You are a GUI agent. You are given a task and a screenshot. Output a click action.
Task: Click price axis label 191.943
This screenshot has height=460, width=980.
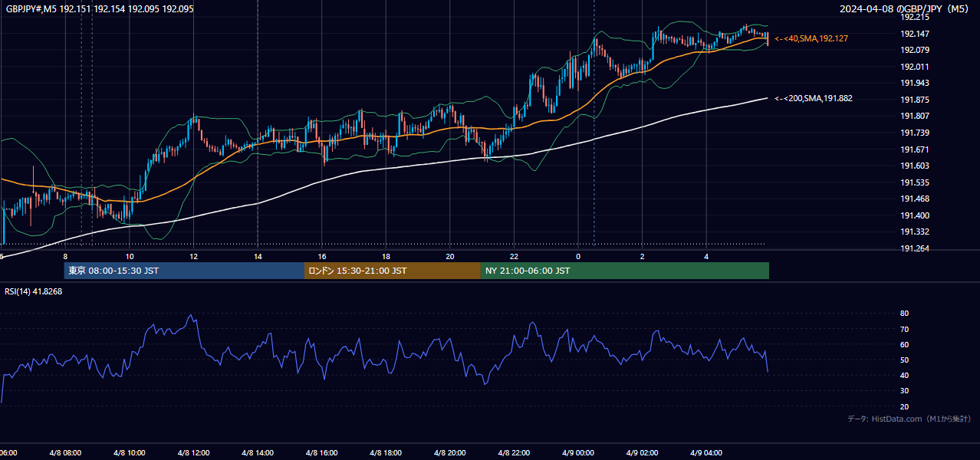tap(914, 83)
